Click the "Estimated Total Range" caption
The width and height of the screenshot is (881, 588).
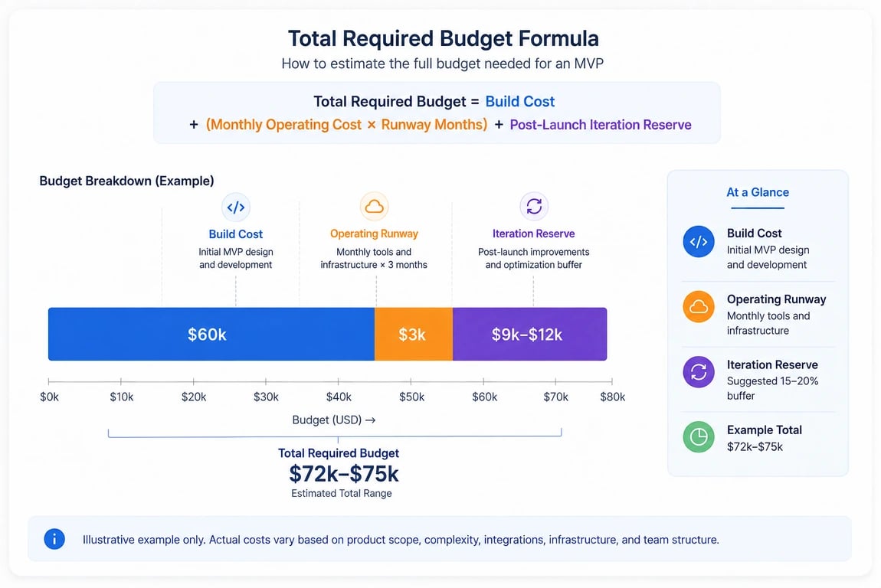coord(342,494)
